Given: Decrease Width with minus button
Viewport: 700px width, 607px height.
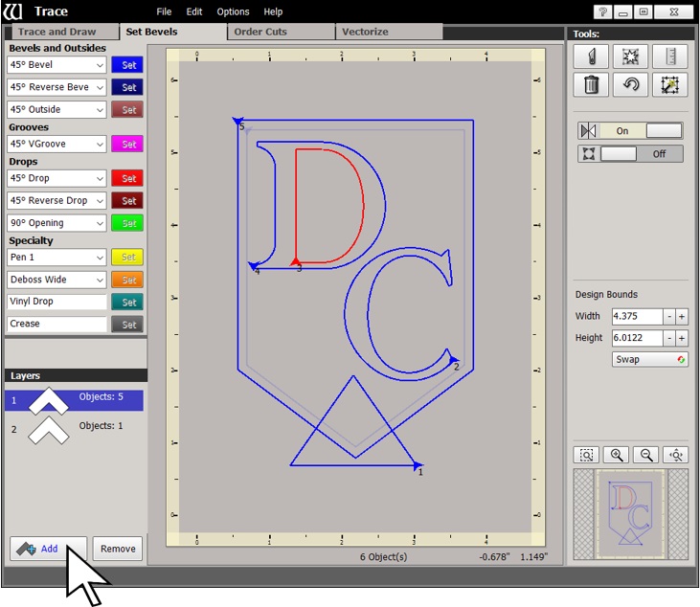Looking at the screenshot, I should (669, 317).
